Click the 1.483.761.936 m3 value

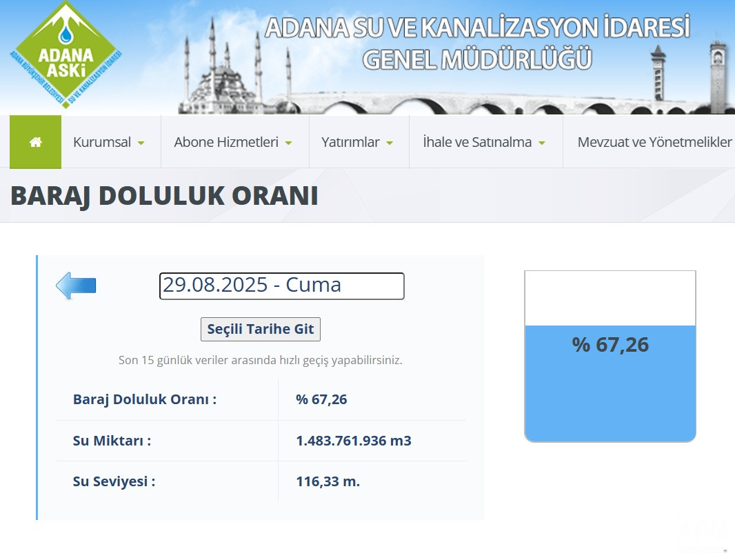(354, 441)
